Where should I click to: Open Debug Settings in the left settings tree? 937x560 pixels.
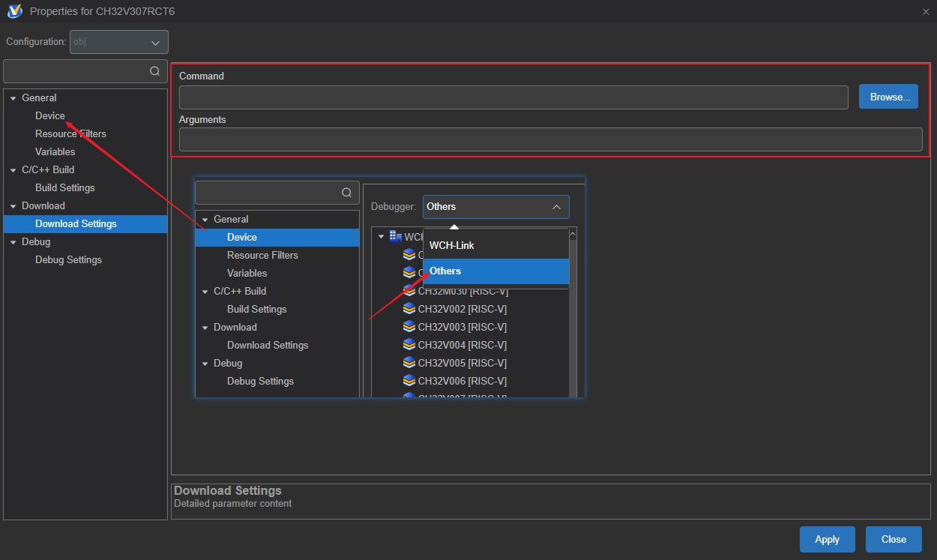tap(68, 259)
